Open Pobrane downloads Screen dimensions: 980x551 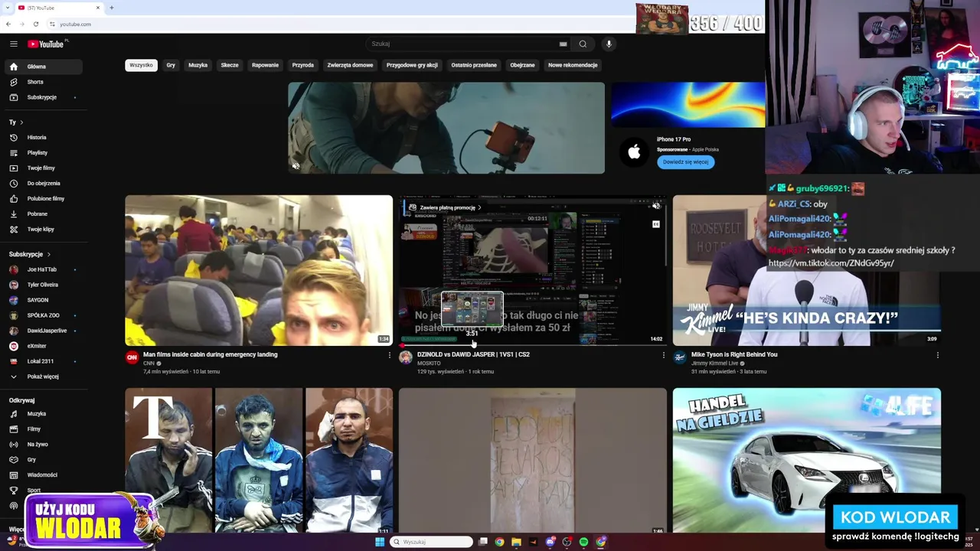(43, 214)
